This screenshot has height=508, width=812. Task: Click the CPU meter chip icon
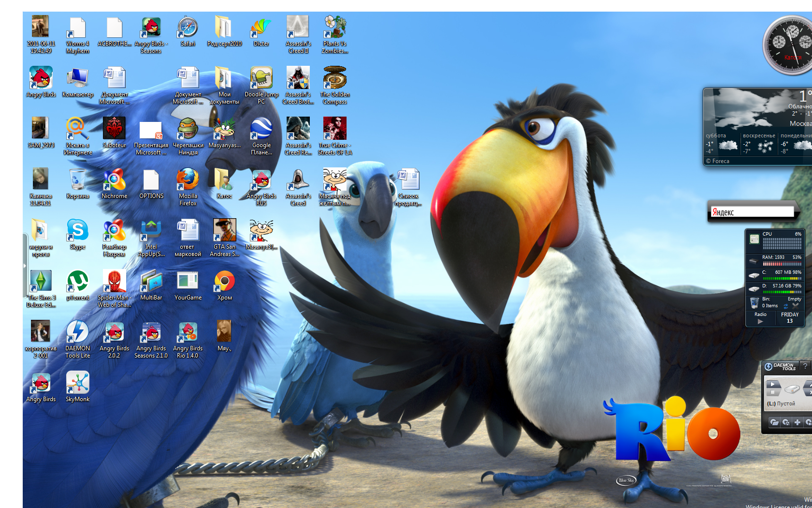754,239
